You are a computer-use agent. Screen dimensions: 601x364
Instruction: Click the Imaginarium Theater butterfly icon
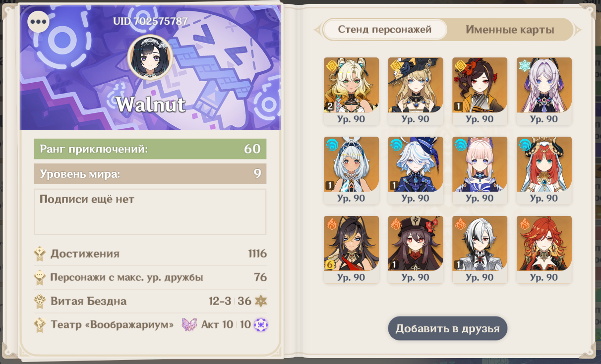[x=189, y=325]
